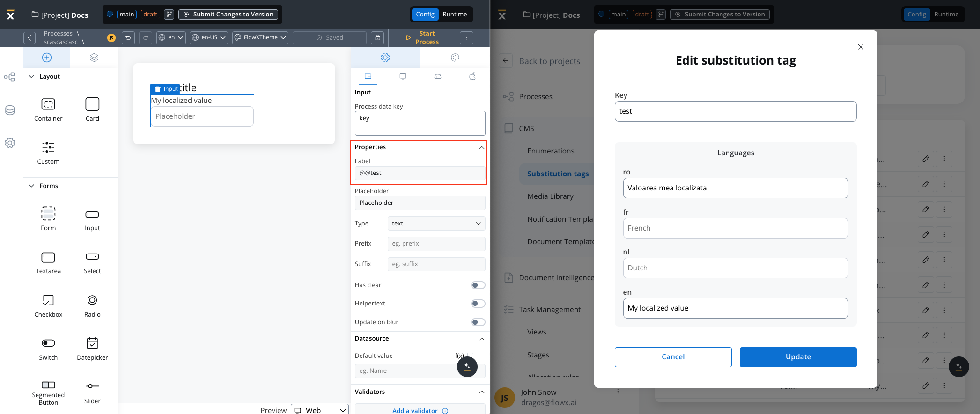Collapse the Properties section

(x=482, y=147)
